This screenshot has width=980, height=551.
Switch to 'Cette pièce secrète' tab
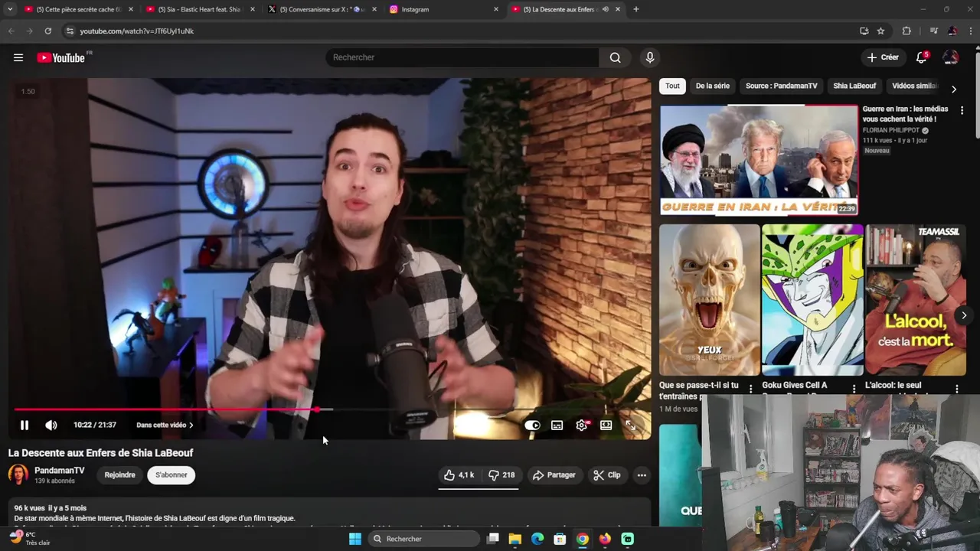78,9
